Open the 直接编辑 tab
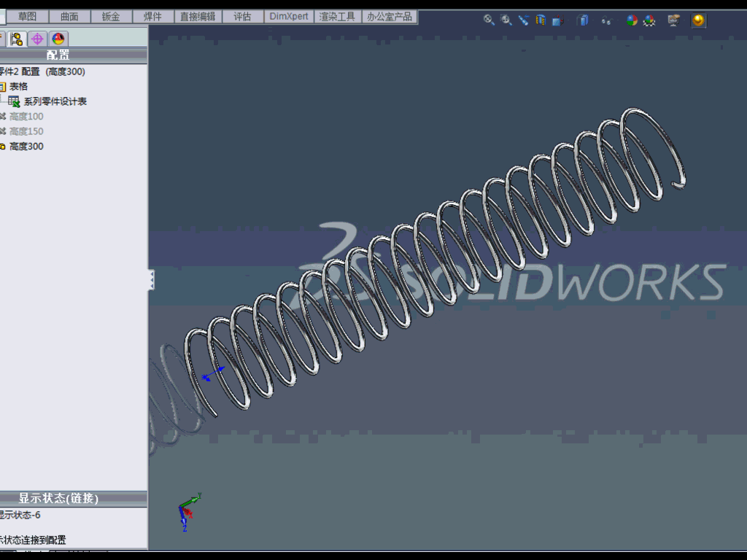Viewport: 747px width, 560px height. click(x=198, y=17)
